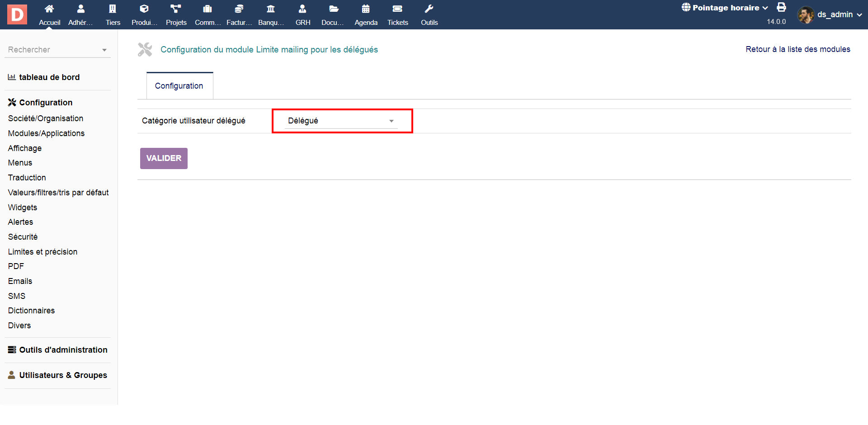
Task: Open the Agenda calendar icon
Action: click(366, 9)
